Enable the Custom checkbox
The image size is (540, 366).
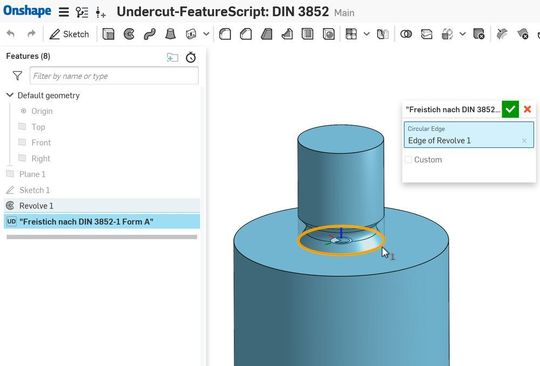408,160
